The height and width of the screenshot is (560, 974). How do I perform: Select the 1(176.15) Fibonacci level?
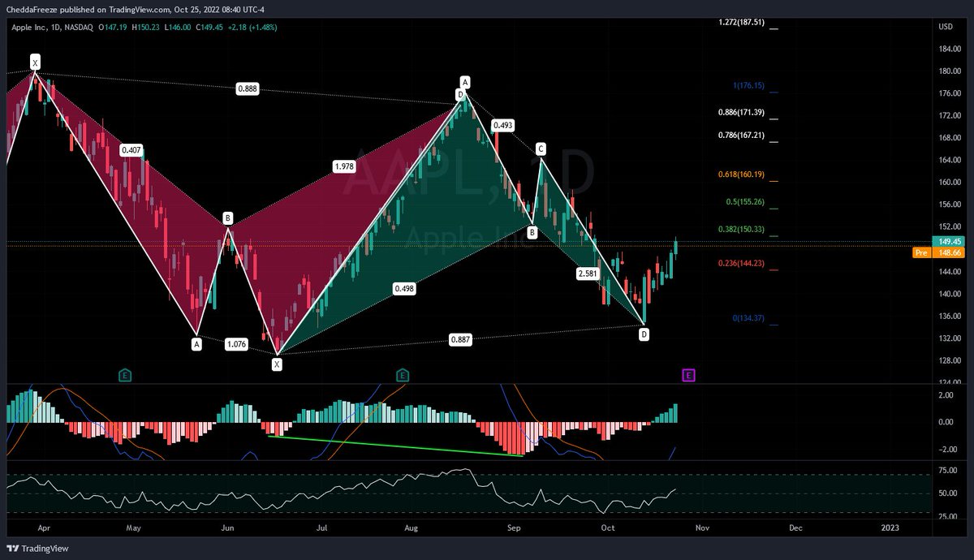coord(749,85)
